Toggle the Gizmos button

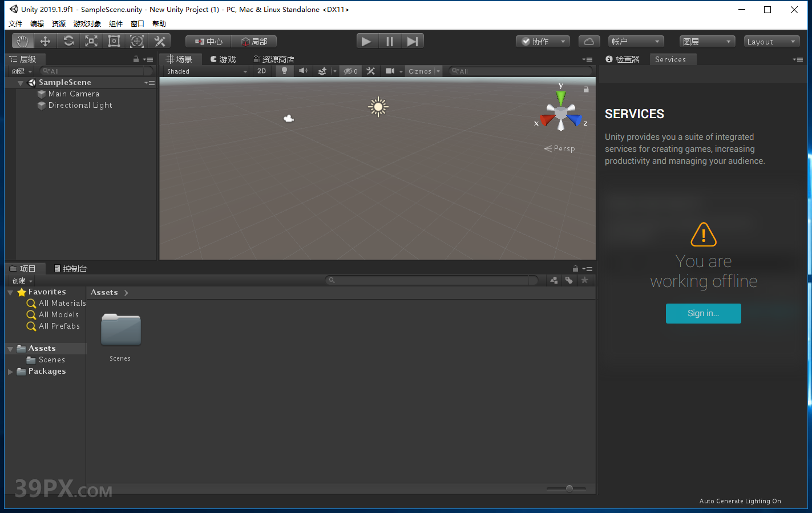pyautogui.click(x=420, y=71)
